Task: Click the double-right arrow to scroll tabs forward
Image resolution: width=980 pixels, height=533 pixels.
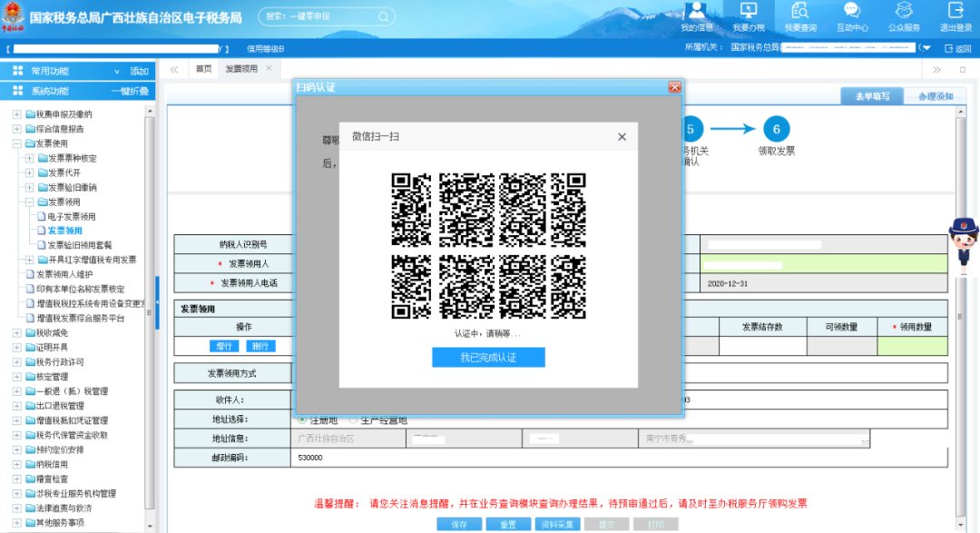Action: (936, 69)
